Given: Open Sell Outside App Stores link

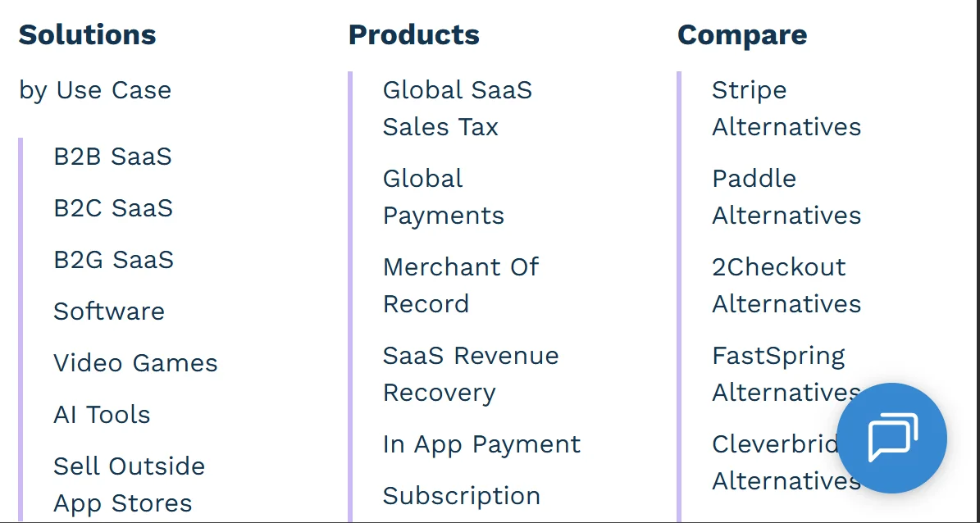Looking at the screenshot, I should click(x=129, y=484).
